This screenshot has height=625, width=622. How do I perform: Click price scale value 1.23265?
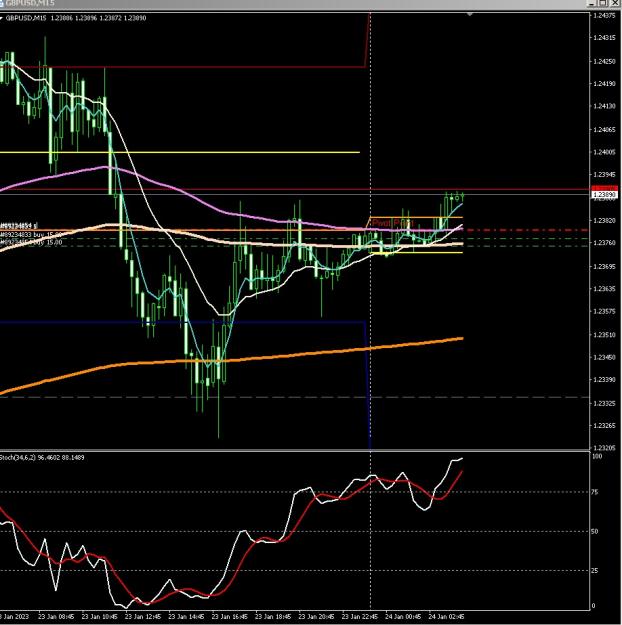(604, 426)
